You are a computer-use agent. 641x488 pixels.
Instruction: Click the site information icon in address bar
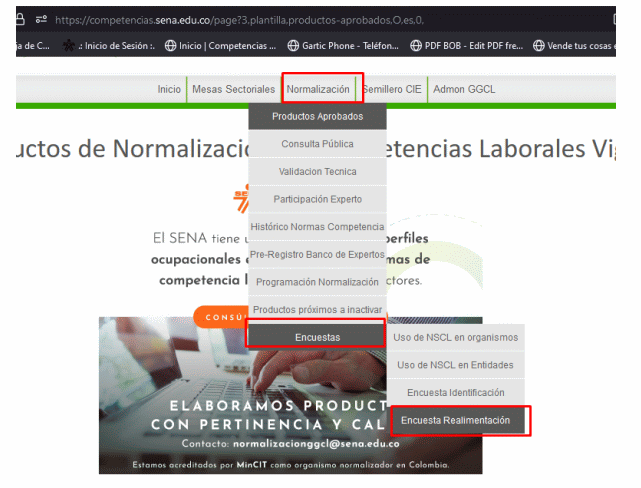tap(40, 19)
